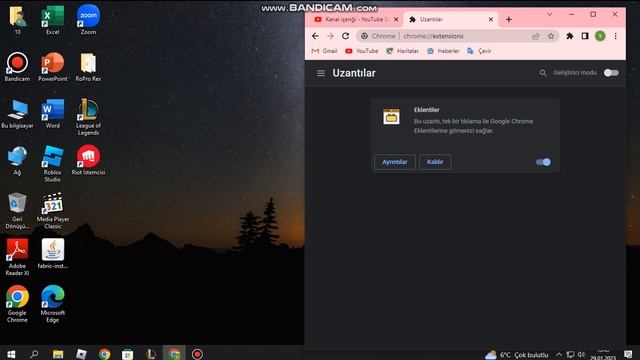
Task: Open the League of Legends taskbar icon
Action: click(151, 354)
